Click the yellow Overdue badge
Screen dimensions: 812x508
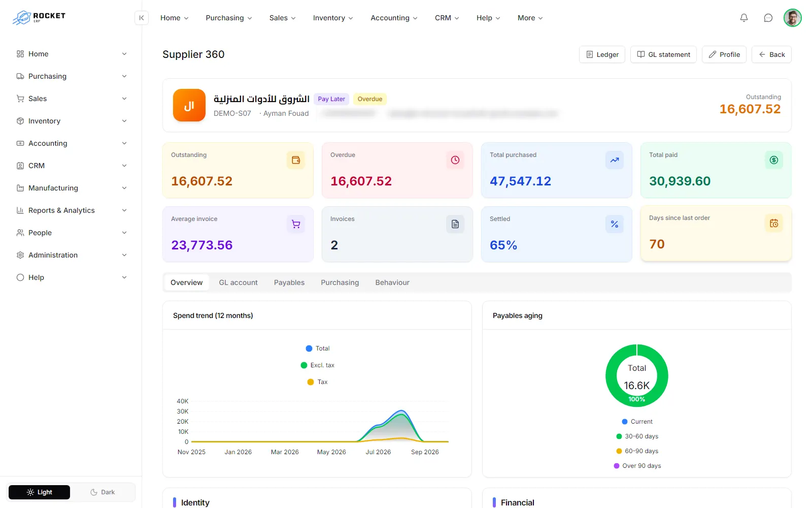pos(370,99)
